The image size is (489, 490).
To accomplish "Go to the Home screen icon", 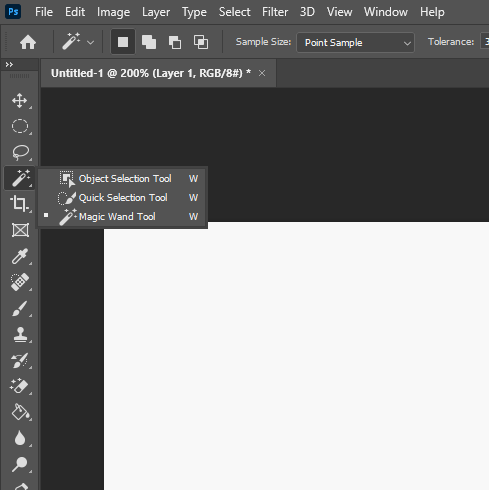I will (28, 42).
